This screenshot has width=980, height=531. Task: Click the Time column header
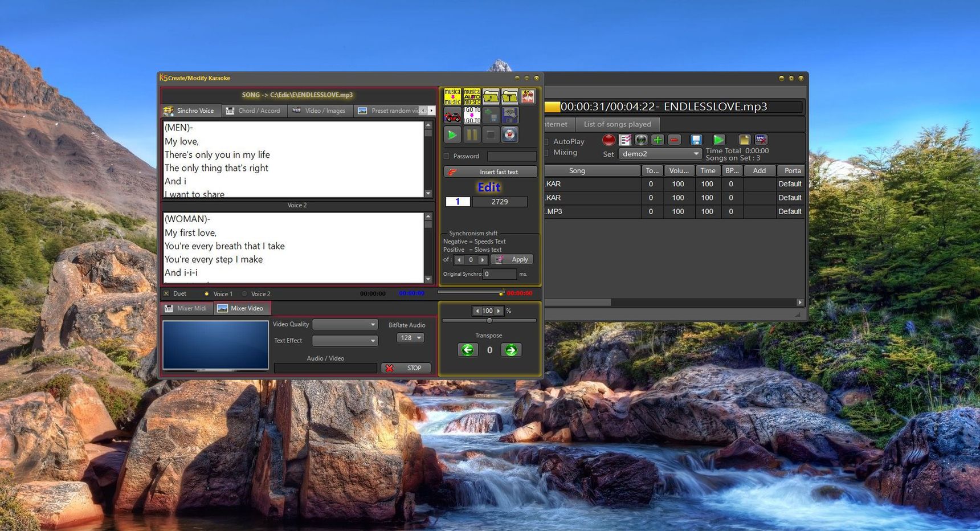pyautogui.click(x=708, y=171)
